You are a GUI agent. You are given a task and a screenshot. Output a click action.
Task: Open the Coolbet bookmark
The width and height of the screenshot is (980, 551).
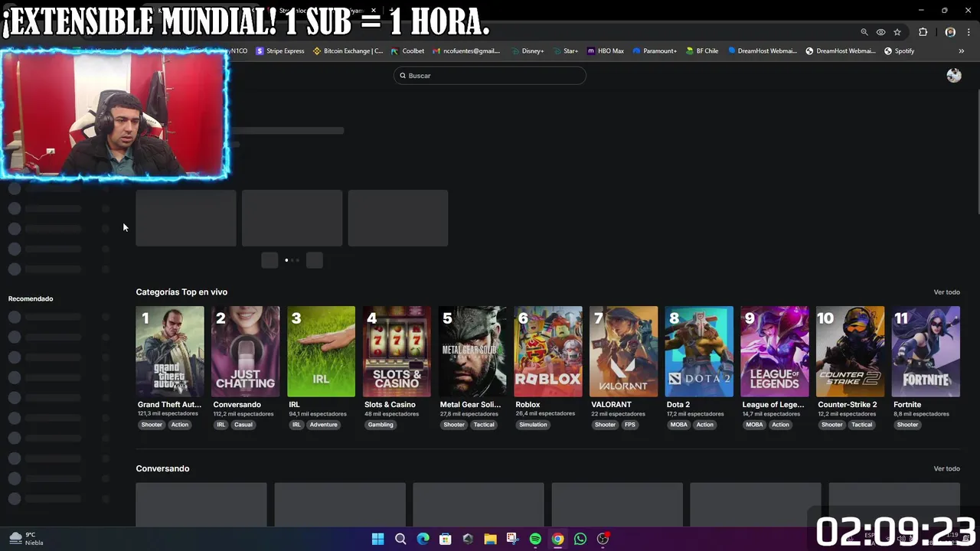[x=407, y=51]
